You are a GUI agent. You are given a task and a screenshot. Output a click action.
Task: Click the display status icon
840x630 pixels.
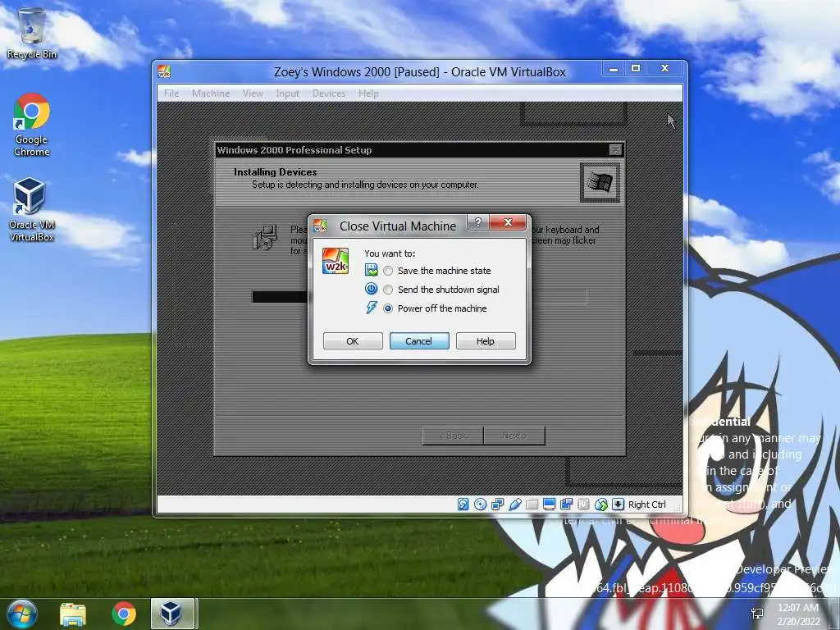(x=549, y=504)
